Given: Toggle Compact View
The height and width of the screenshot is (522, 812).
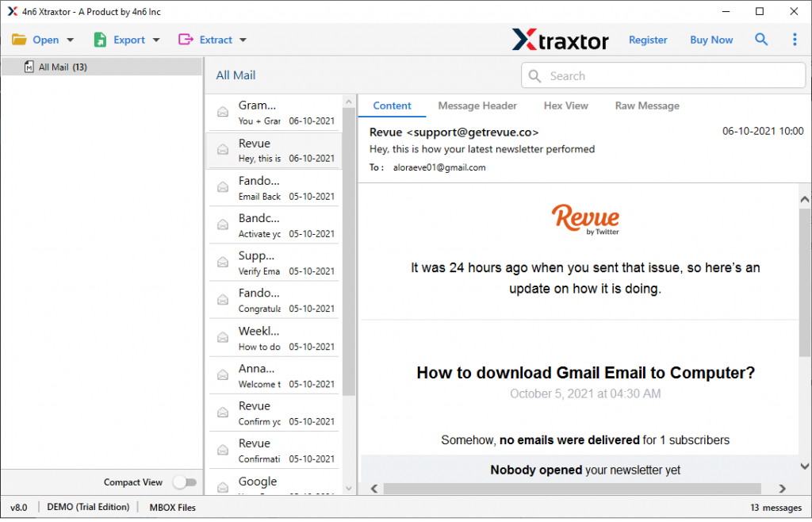Looking at the screenshot, I should pos(185,482).
